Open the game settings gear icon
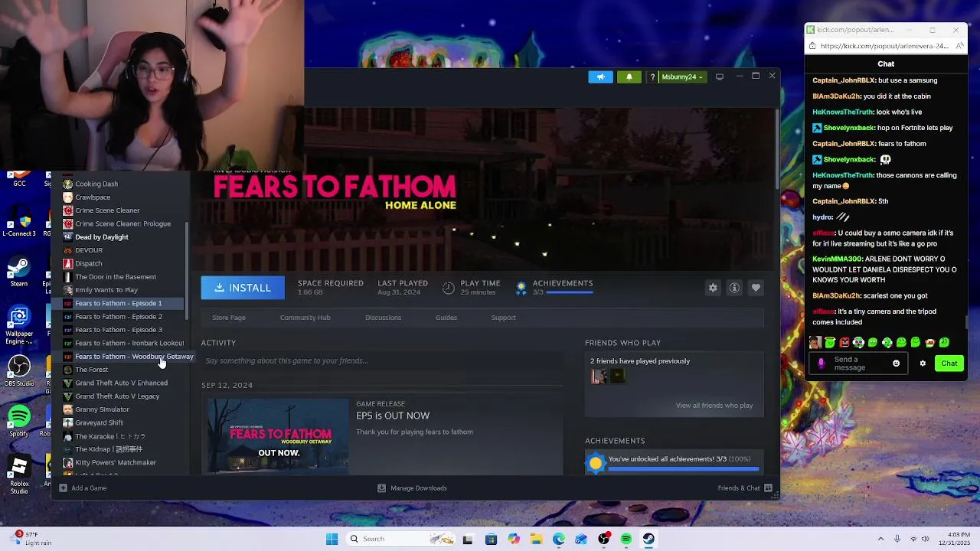This screenshot has height=551, width=980. point(713,288)
